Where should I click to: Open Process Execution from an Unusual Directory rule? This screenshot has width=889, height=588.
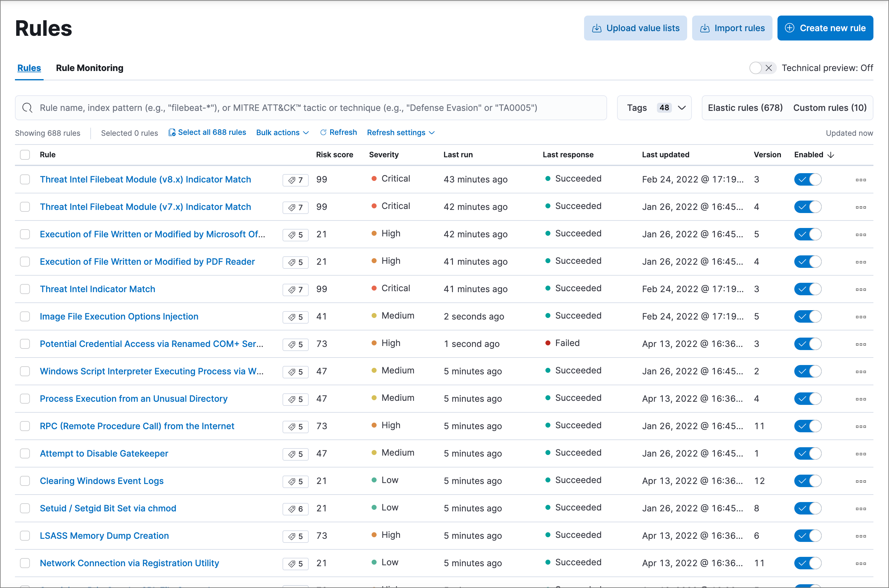(x=134, y=399)
